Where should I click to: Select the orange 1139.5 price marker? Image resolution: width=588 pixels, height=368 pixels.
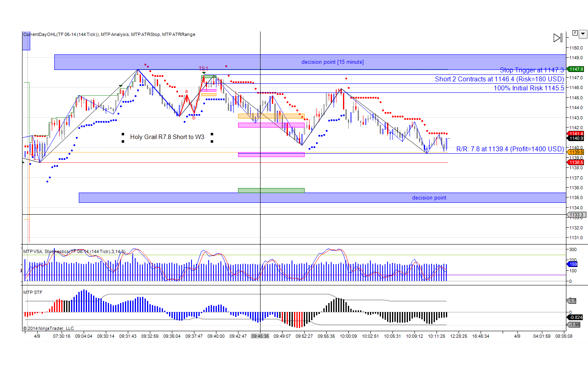point(576,152)
